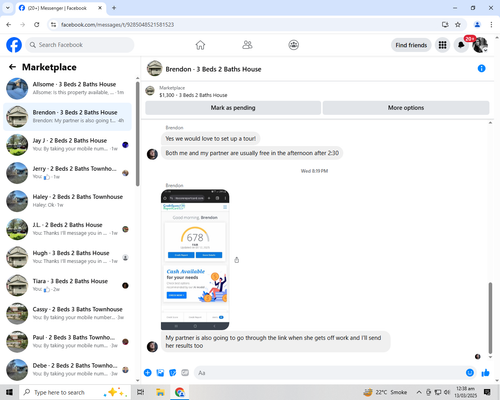Open Task View on taskbar
500x400 pixels.
[141, 392]
